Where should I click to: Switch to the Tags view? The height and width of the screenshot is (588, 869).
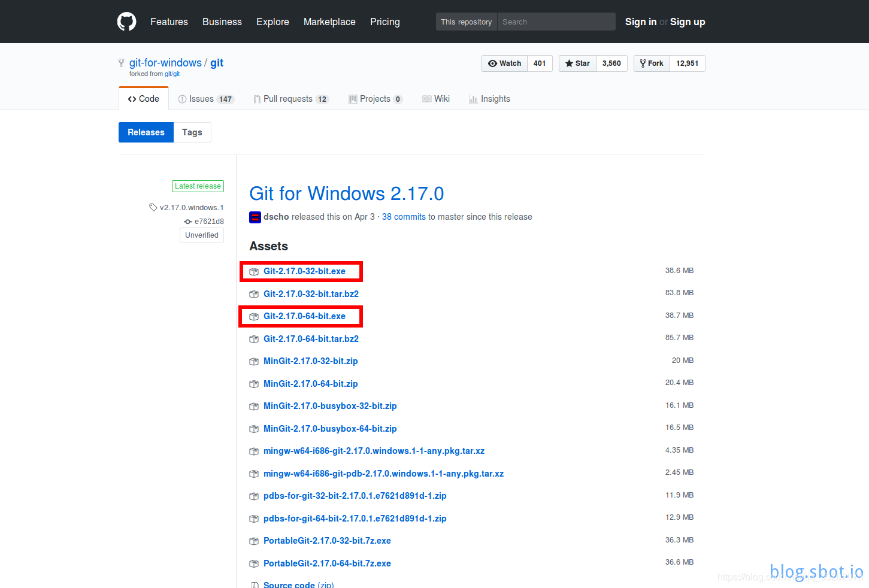coord(192,132)
